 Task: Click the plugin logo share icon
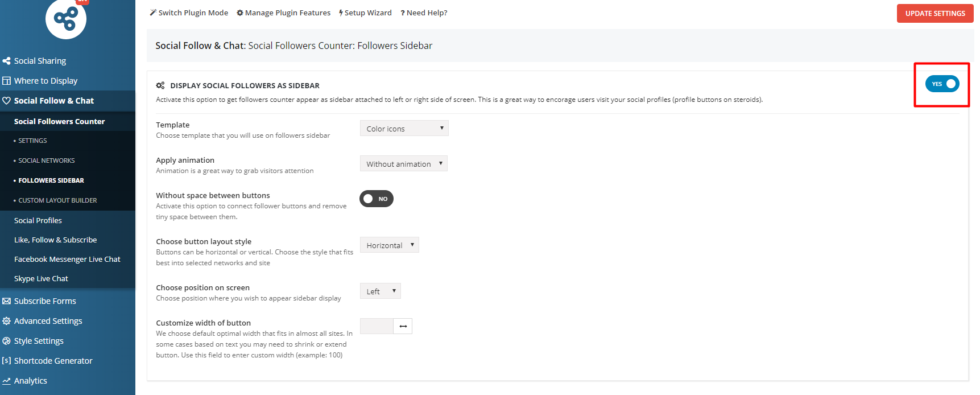pyautogui.click(x=66, y=19)
